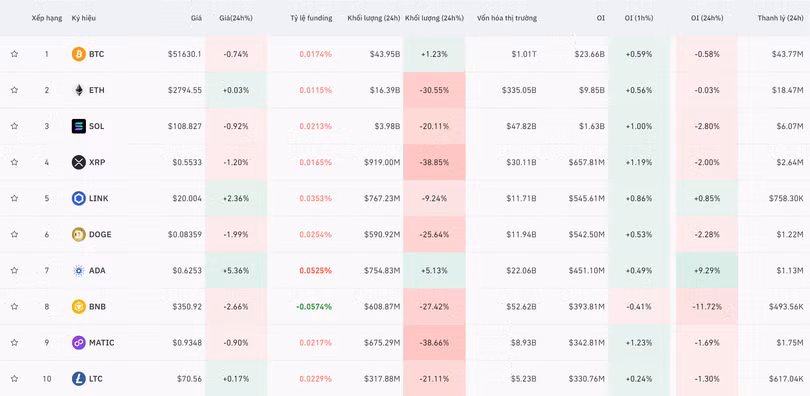Click ADA OI 24h change +9.29%

point(707,271)
